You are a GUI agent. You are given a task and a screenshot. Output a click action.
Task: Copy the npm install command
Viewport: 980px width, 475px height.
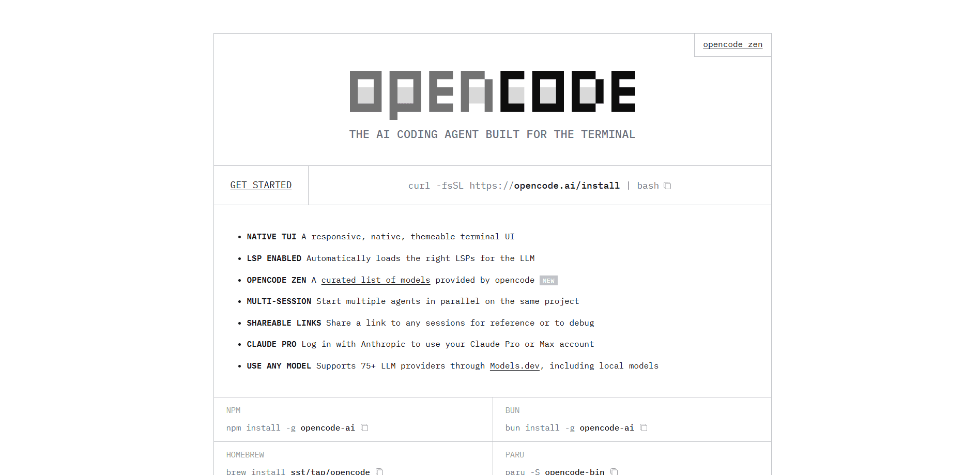pyautogui.click(x=364, y=427)
